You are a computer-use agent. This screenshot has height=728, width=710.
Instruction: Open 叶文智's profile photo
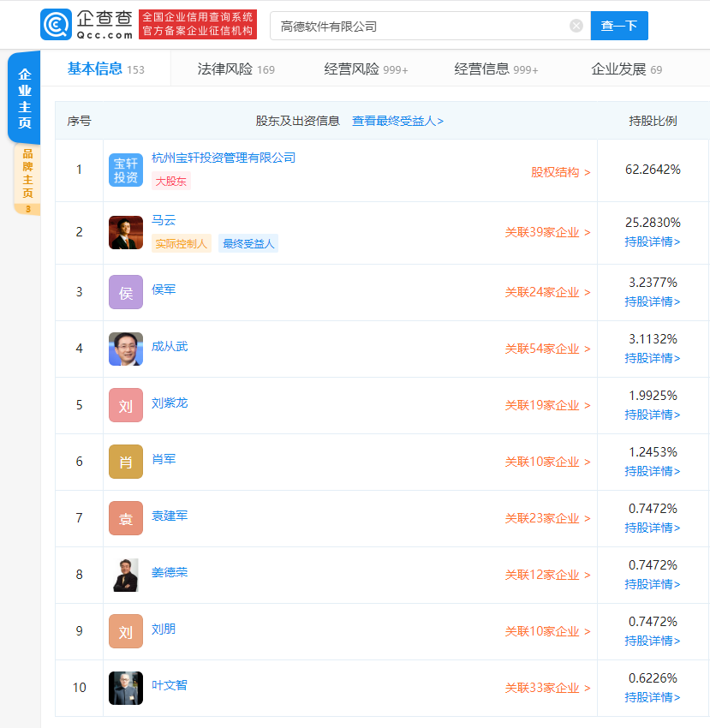tap(126, 688)
